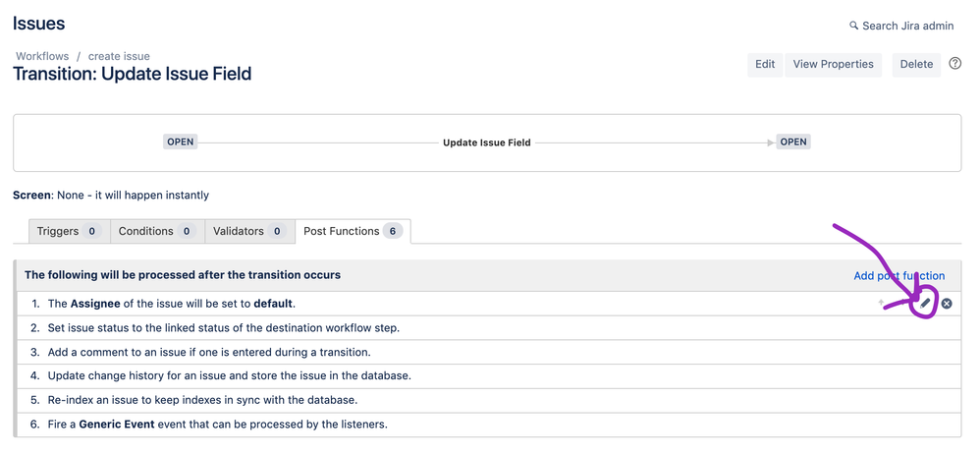Click the source OPEN status lozenge

pos(181,142)
